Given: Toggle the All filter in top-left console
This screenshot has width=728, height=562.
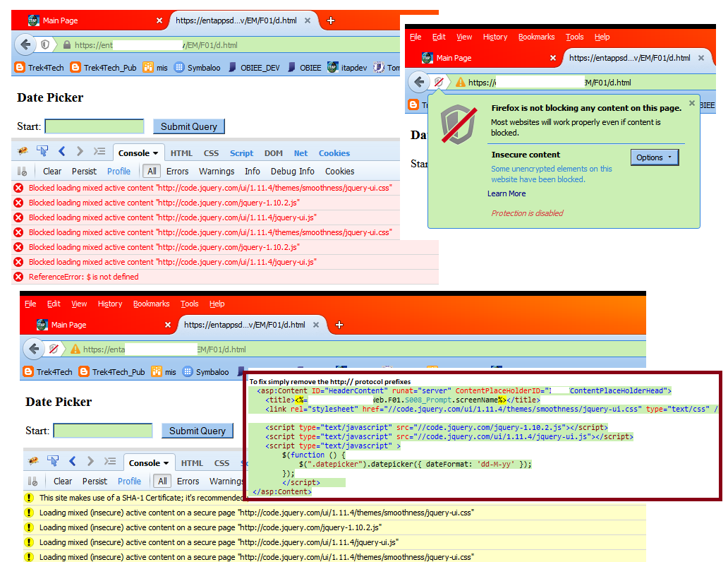Looking at the screenshot, I should tap(152, 172).
